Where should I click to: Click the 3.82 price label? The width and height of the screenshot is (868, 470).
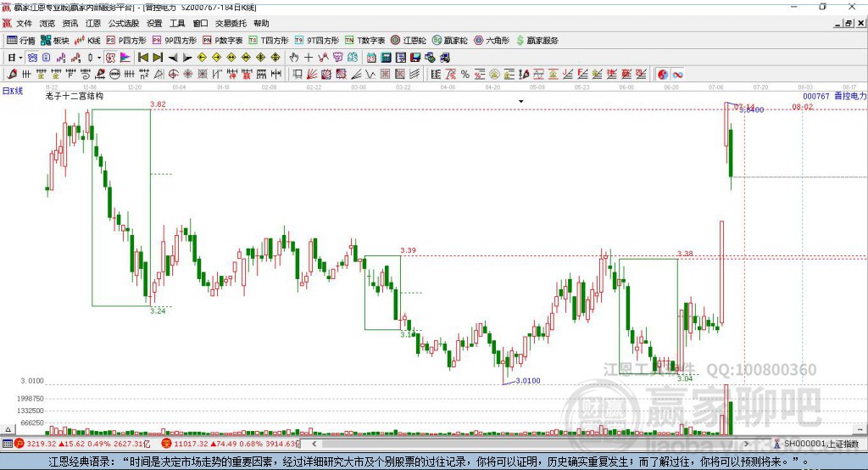tap(159, 104)
